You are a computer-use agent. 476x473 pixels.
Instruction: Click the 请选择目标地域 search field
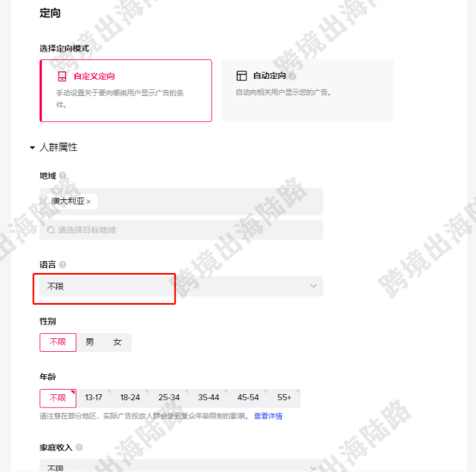[181, 230]
